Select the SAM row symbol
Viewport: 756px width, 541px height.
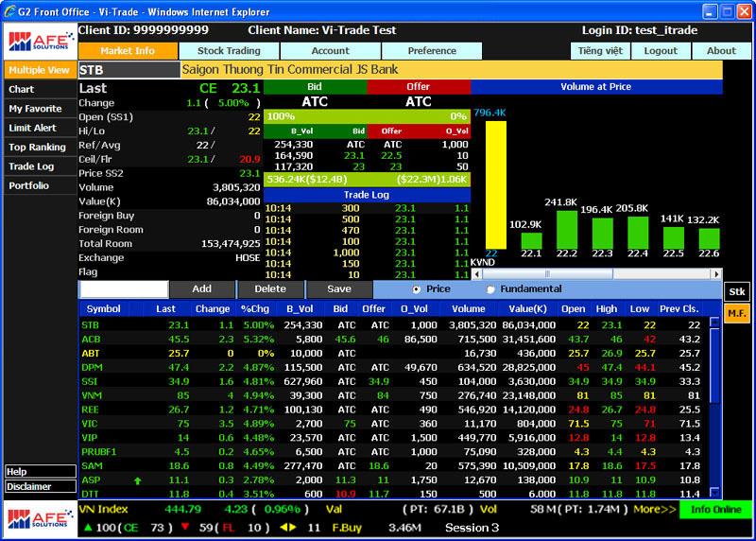click(x=92, y=465)
